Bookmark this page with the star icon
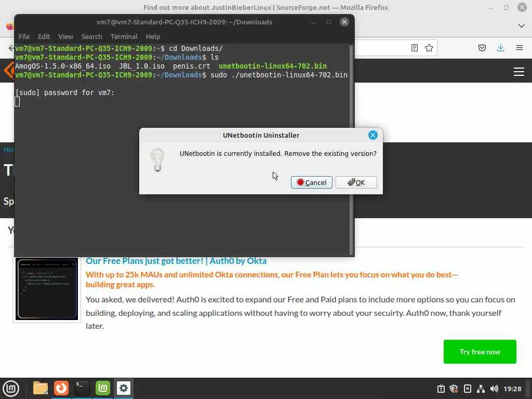 coord(429,48)
